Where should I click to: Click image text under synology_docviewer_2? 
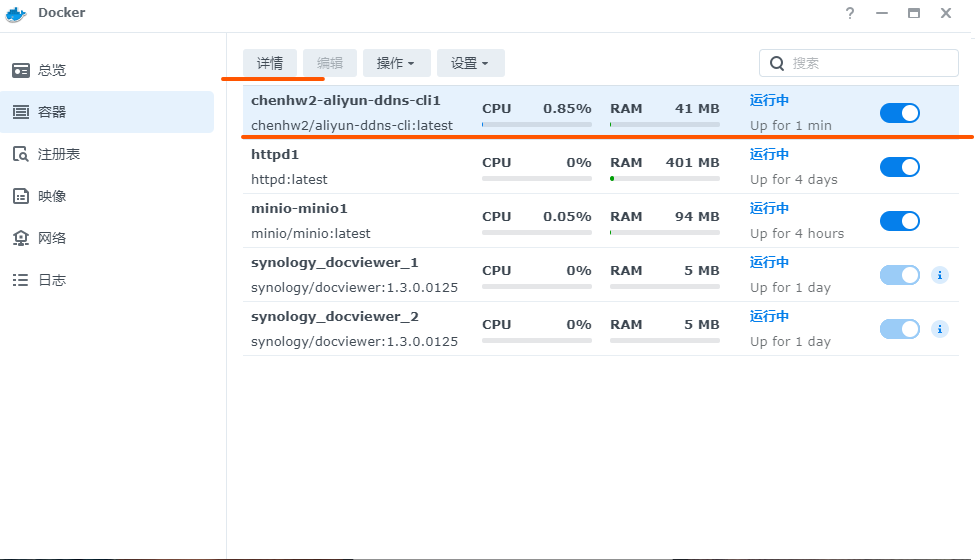coord(354,342)
